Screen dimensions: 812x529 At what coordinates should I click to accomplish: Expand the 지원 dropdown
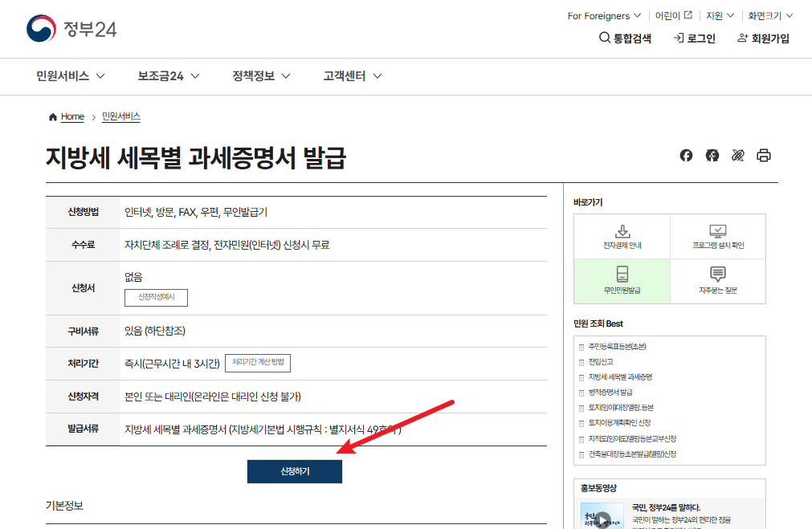pyautogui.click(x=717, y=14)
